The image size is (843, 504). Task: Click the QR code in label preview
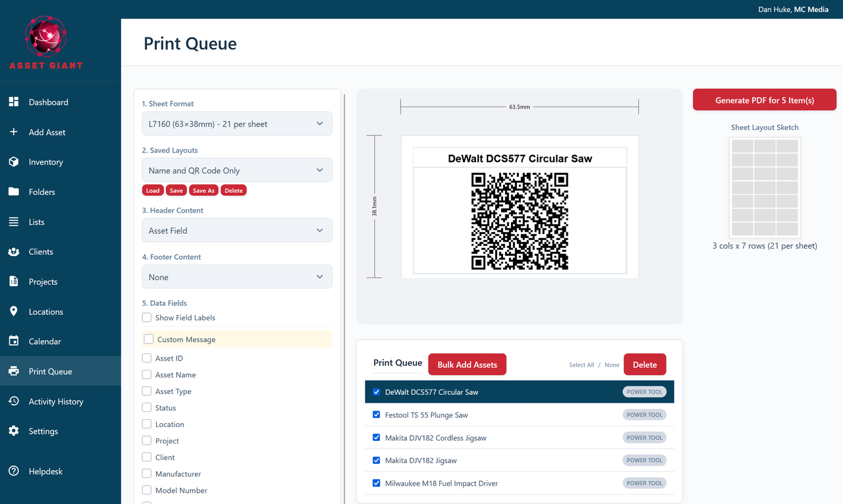point(520,221)
